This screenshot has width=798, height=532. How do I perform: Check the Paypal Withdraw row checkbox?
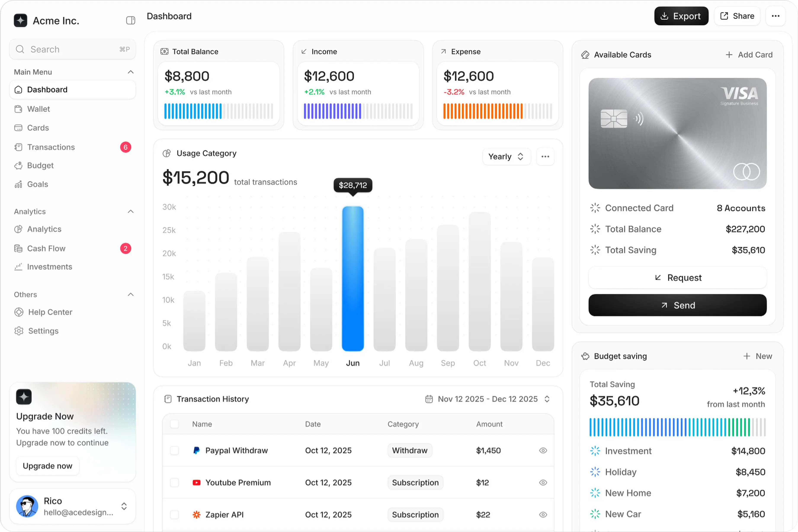pos(175,451)
